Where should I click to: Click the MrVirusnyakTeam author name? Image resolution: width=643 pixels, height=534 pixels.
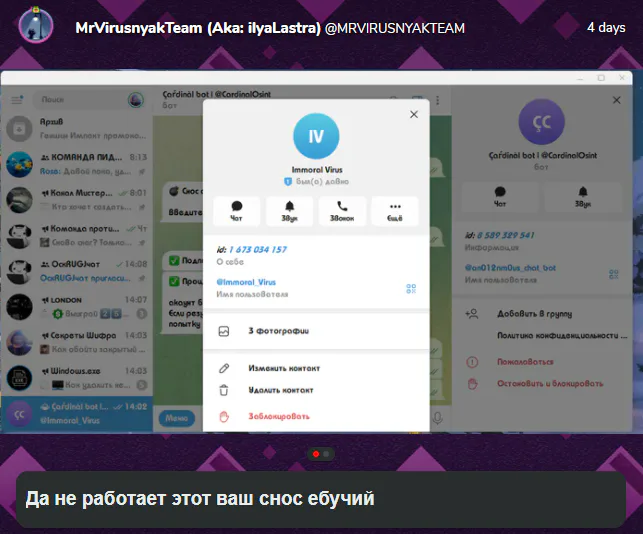pos(198,28)
